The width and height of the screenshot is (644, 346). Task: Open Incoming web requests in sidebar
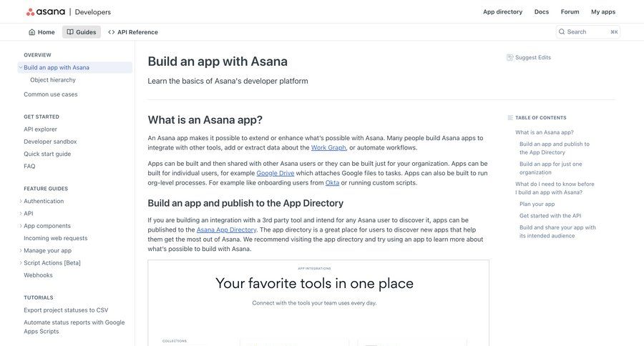(55, 238)
